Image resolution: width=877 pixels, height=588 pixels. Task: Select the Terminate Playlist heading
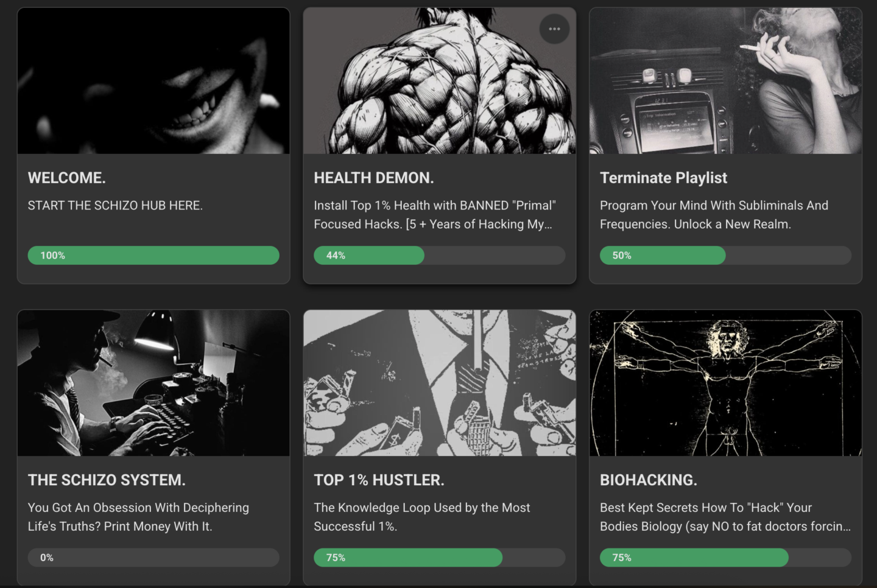[x=663, y=178]
